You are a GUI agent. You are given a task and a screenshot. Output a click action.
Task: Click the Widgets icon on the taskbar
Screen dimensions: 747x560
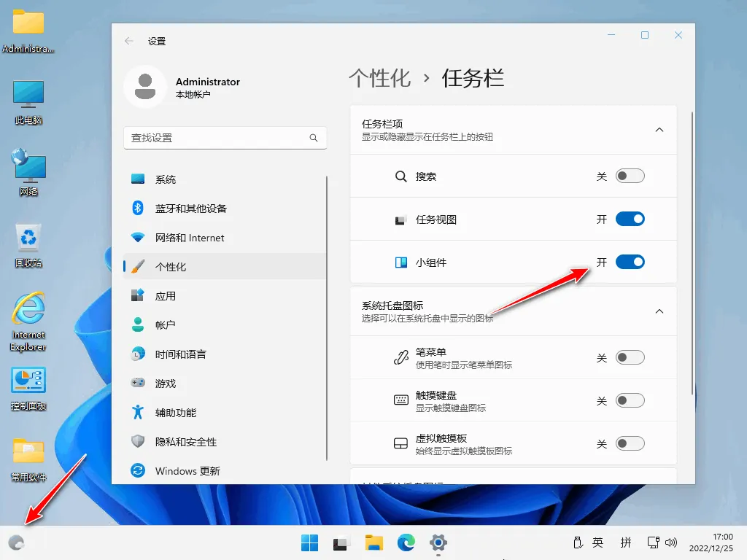16,542
